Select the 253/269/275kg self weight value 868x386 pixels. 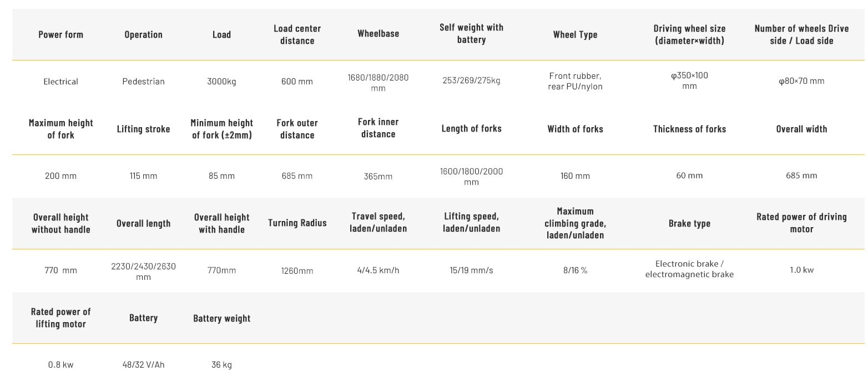pyautogui.click(x=471, y=81)
